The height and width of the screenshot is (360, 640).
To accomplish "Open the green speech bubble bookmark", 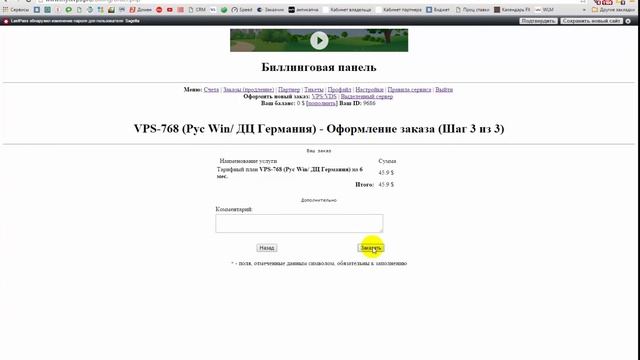I will [69, 9].
